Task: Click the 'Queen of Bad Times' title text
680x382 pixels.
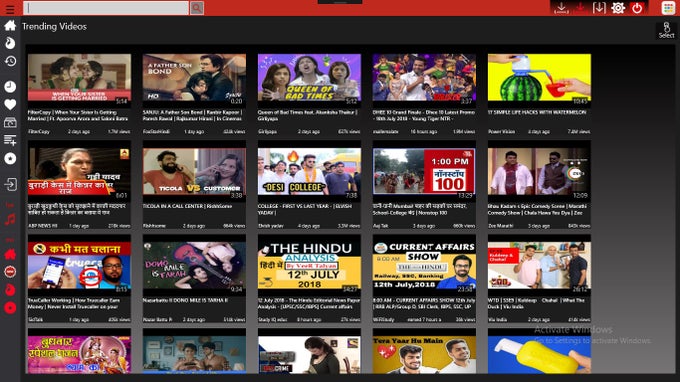Action: click(x=307, y=115)
